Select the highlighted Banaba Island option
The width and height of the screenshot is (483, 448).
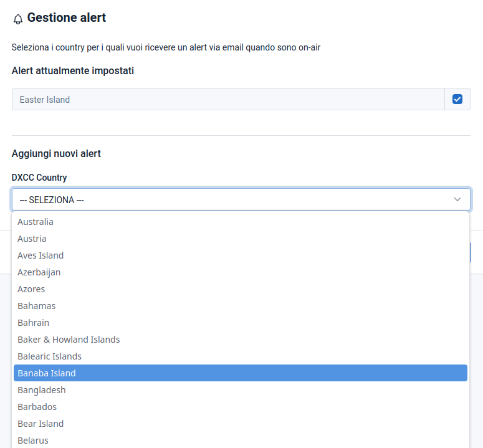point(47,373)
